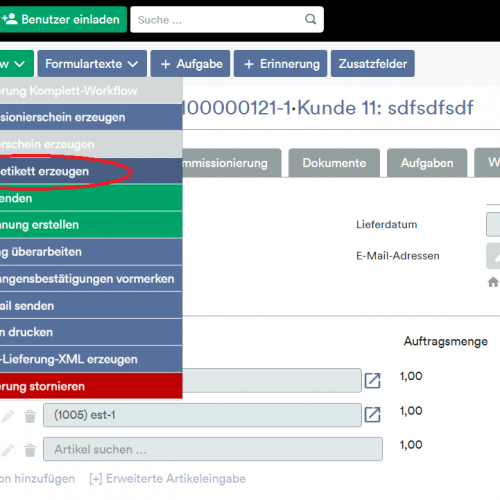The width and height of the screenshot is (500, 500).
Task: Choose the drucken menu entry
Action: pos(91,332)
